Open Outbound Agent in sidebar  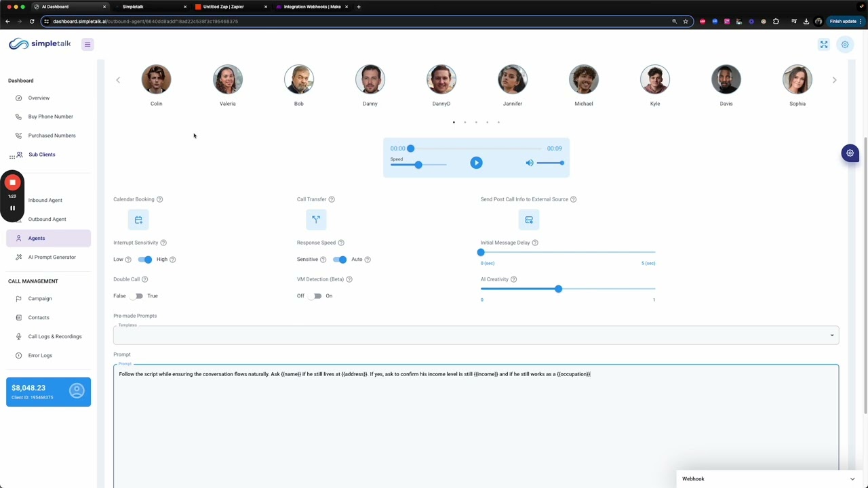coord(47,219)
